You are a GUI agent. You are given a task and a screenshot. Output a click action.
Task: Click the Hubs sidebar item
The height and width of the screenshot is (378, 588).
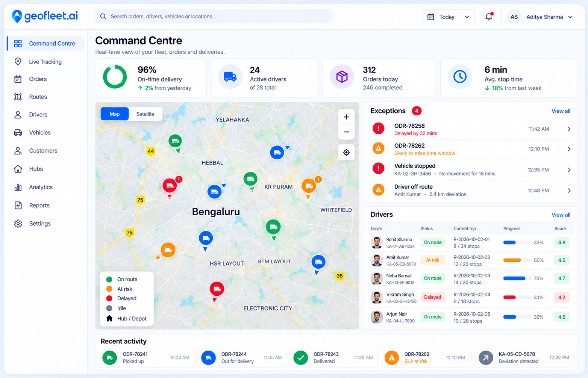[45, 169]
